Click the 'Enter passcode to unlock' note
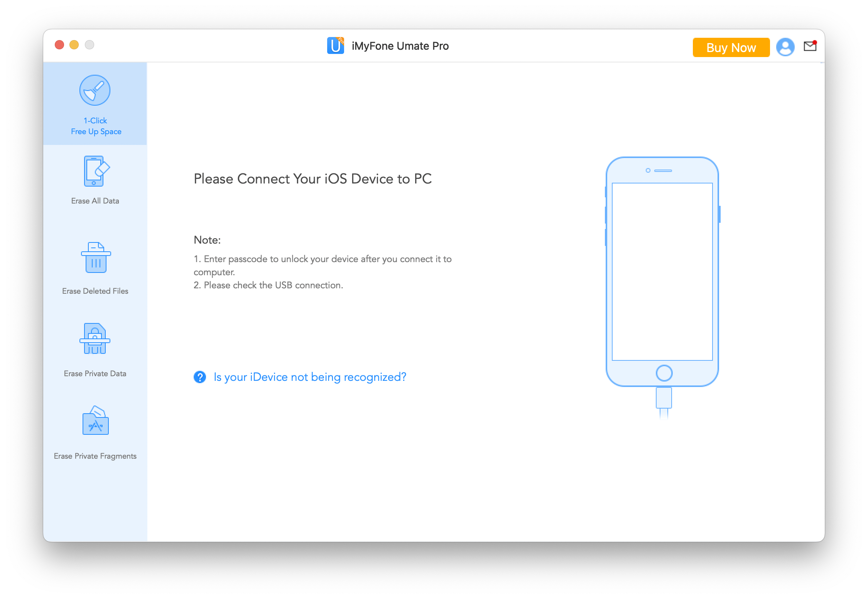 323,266
